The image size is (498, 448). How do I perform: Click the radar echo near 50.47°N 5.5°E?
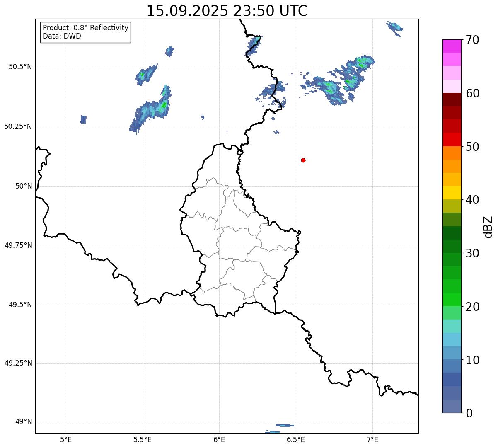[146, 75]
